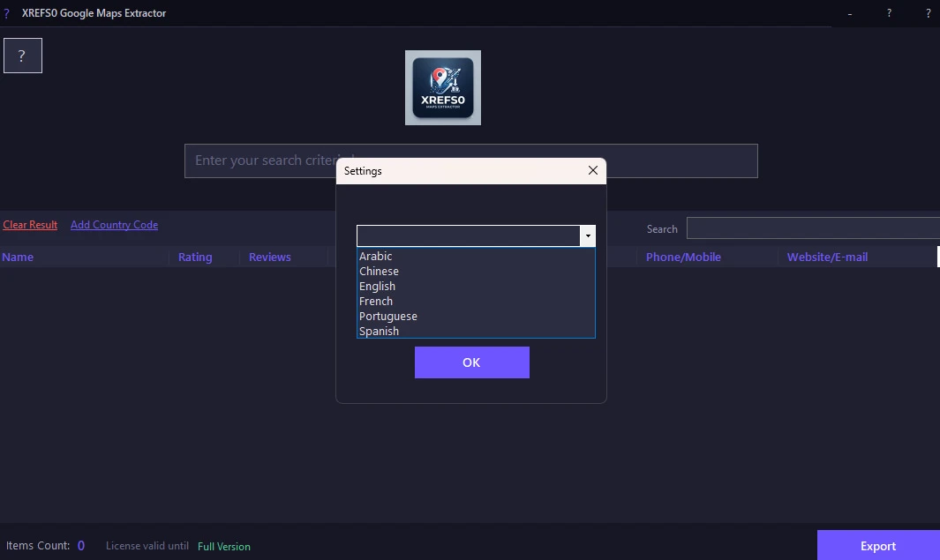This screenshot has height=560, width=940.
Task: Click the XREFSO Maps Extractor logo
Action: pyautogui.click(x=443, y=87)
